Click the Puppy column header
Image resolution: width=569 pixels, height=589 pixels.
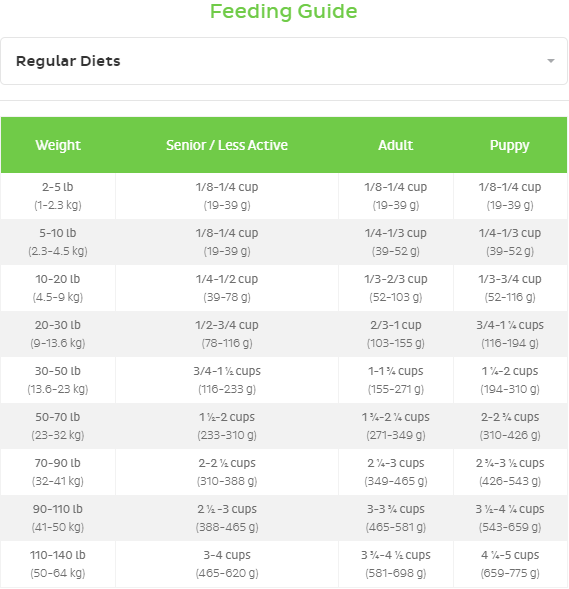click(x=510, y=145)
